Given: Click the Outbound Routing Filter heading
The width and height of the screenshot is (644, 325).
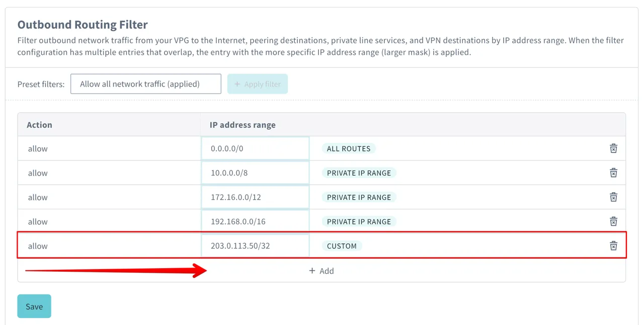Looking at the screenshot, I should (83, 25).
